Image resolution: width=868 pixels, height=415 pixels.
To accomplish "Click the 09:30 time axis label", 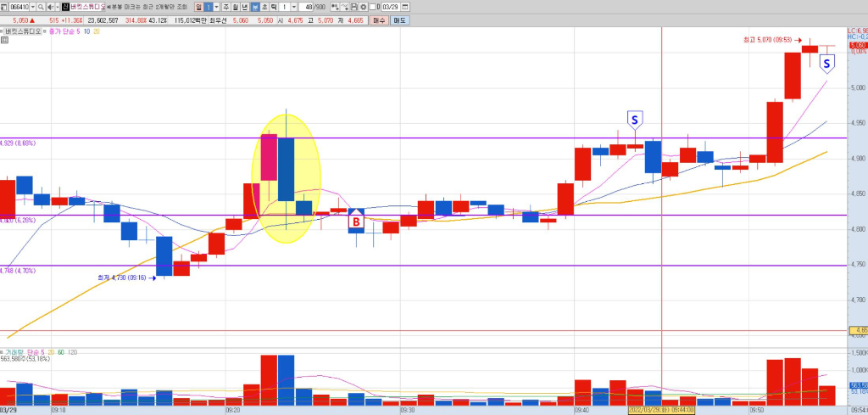I will pyautogui.click(x=408, y=411).
